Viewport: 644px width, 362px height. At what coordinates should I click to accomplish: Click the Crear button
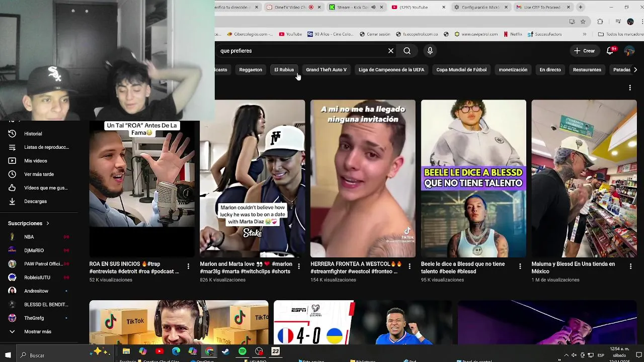pos(584,51)
